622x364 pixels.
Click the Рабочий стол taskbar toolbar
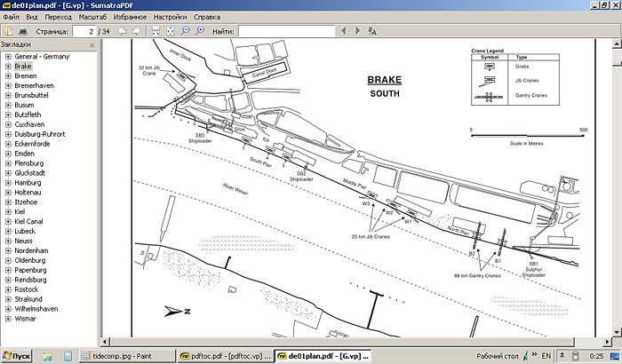coord(497,356)
